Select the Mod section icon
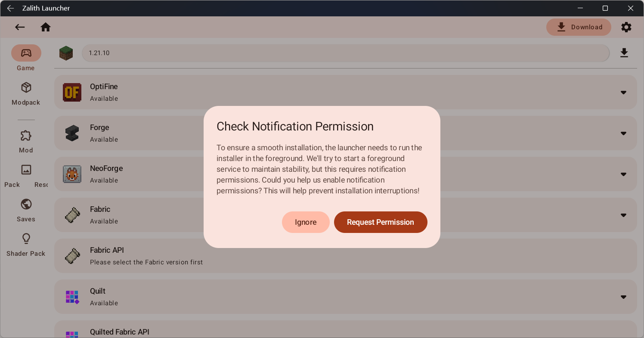The image size is (644, 338). point(26,135)
